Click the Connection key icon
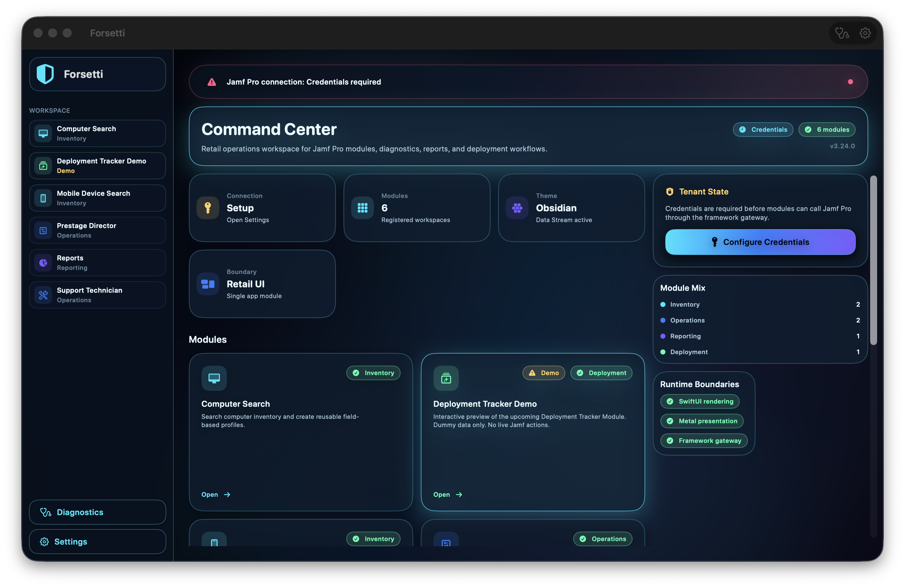Viewport: 905px width, 588px height. [x=208, y=208]
